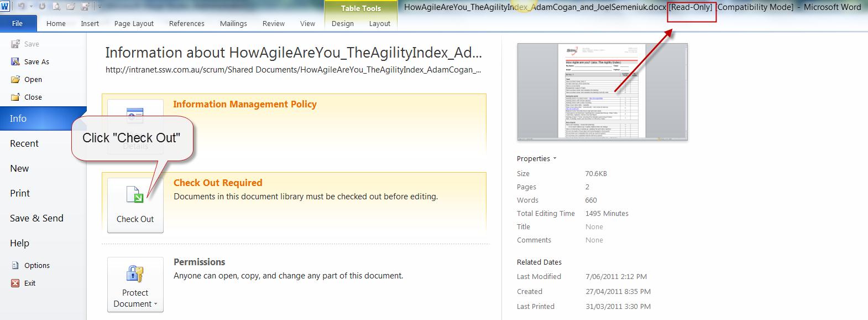Click the Title property field showing None
This screenshot has width=868, height=320.
coord(594,227)
